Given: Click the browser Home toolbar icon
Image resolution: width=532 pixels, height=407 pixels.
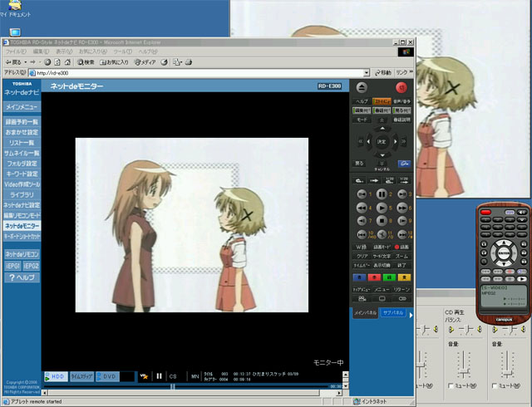Looking at the screenshot, I should 67,62.
